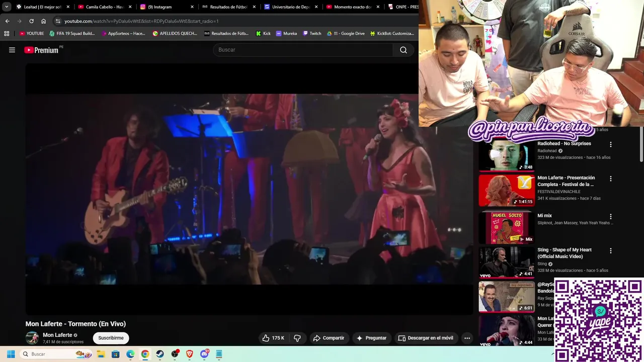Image resolution: width=644 pixels, height=362 pixels.
Task: Open options menu for Radiohead - No Surprises
Action: (611, 145)
